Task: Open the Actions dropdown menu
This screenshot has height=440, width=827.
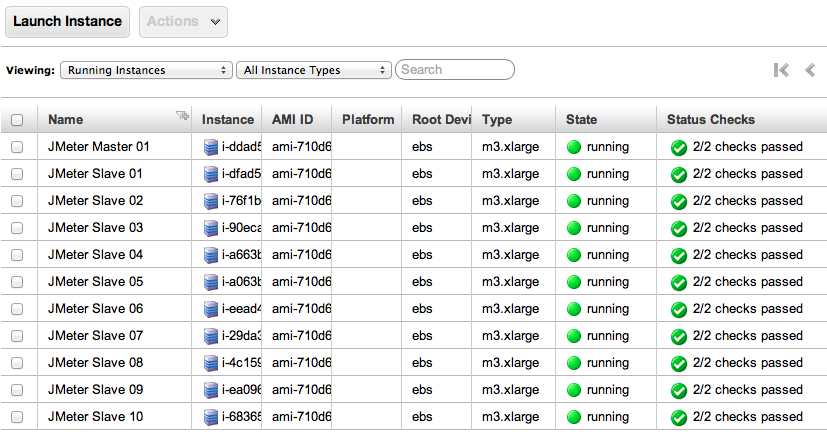Action: (183, 22)
